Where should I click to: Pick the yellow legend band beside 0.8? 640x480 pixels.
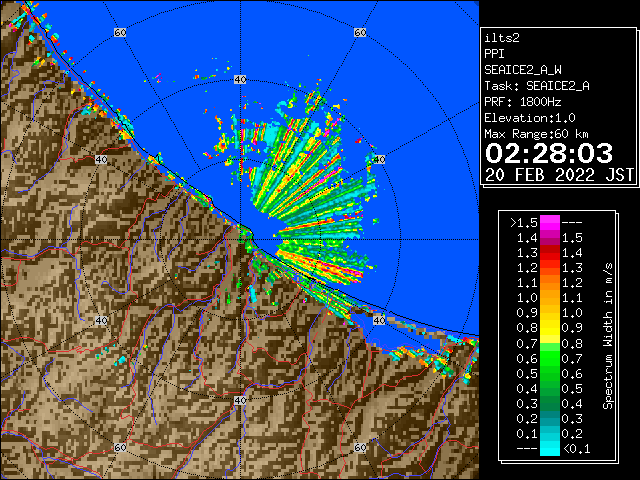click(x=550, y=328)
